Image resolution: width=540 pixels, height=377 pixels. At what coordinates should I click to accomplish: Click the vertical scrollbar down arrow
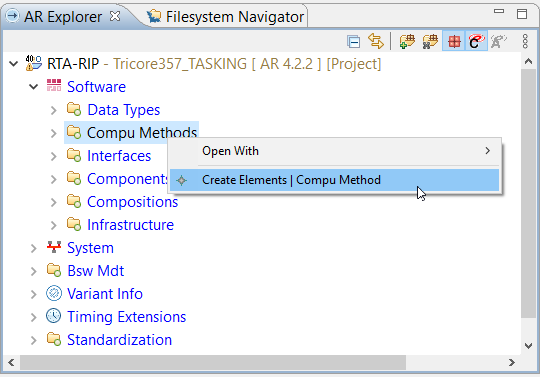click(528, 346)
